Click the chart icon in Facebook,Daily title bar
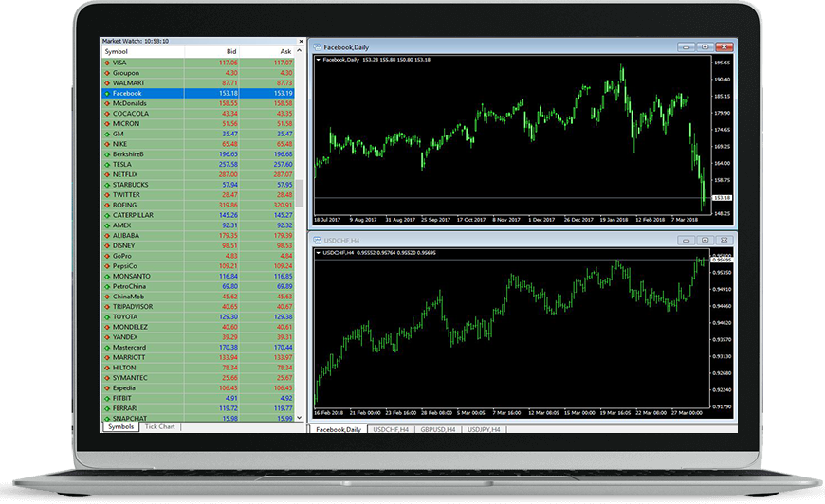 point(318,46)
